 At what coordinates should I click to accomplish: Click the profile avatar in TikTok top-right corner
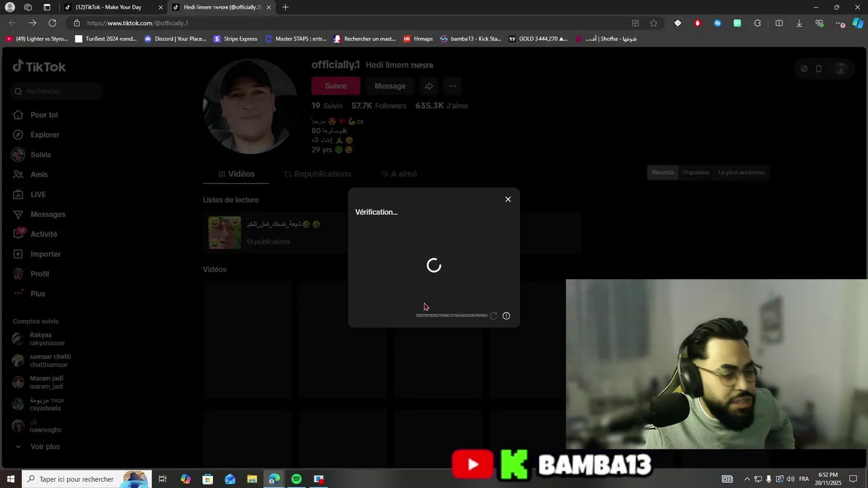[x=840, y=68]
